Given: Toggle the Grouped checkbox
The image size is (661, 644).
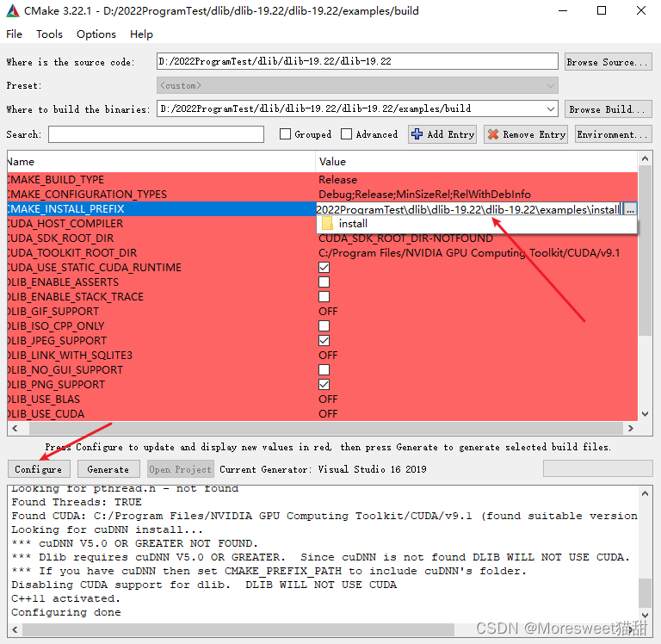Looking at the screenshot, I should coord(286,134).
